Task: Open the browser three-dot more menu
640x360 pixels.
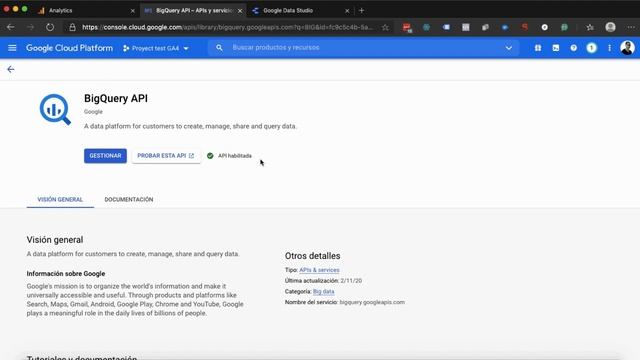Action: [x=631, y=27]
